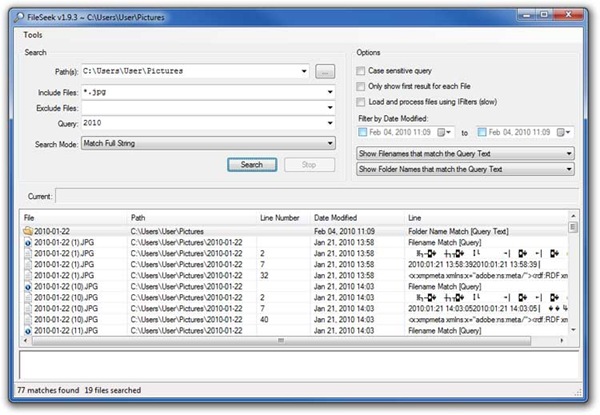Expand the Path(s) dropdown arrow
Viewport: 600px width, 415px height.
304,71
